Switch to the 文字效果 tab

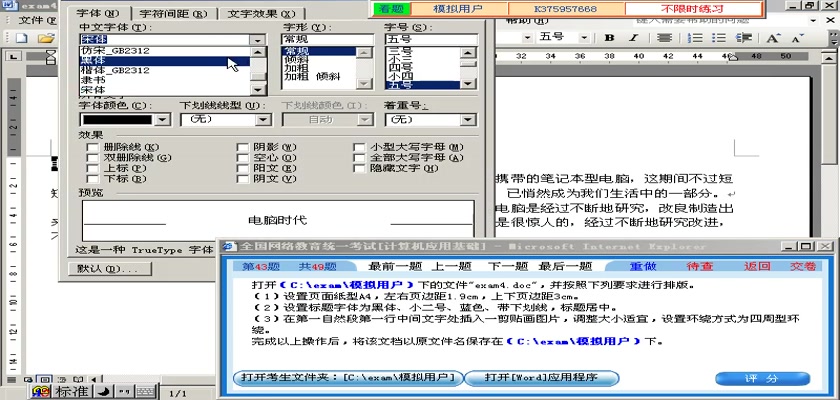261,13
